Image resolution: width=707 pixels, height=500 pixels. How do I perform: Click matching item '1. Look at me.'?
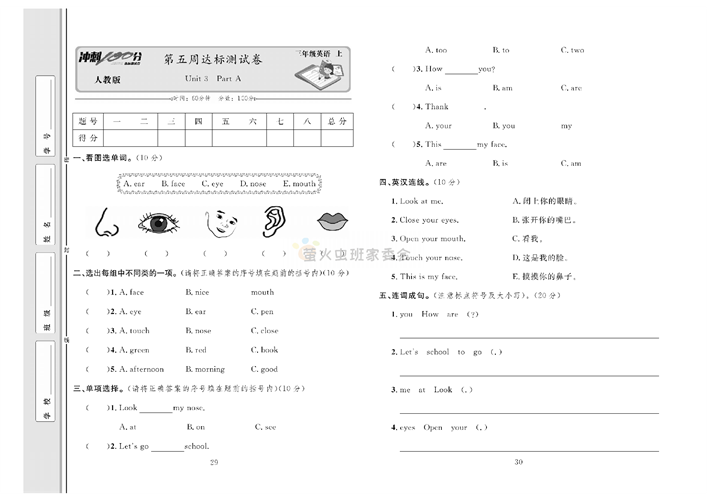coord(417,201)
